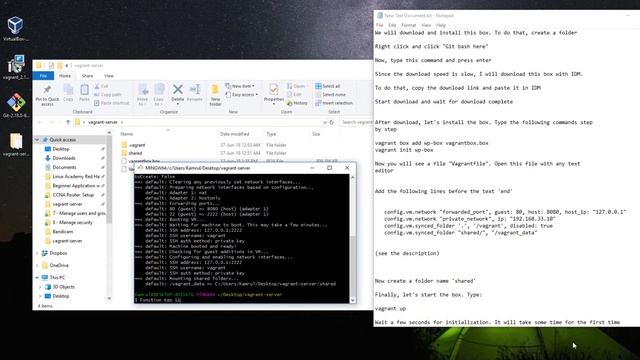640x360 pixels.
Task: Expand the Dropbox tree node
Action: [x=37, y=253]
